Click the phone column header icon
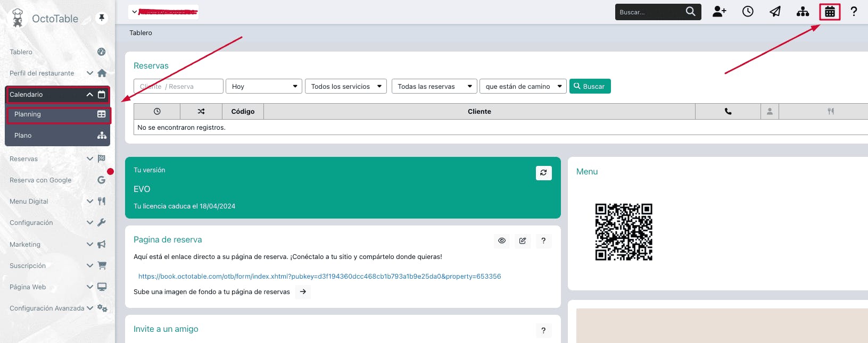The width and height of the screenshot is (868, 343). click(x=728, y=112)
